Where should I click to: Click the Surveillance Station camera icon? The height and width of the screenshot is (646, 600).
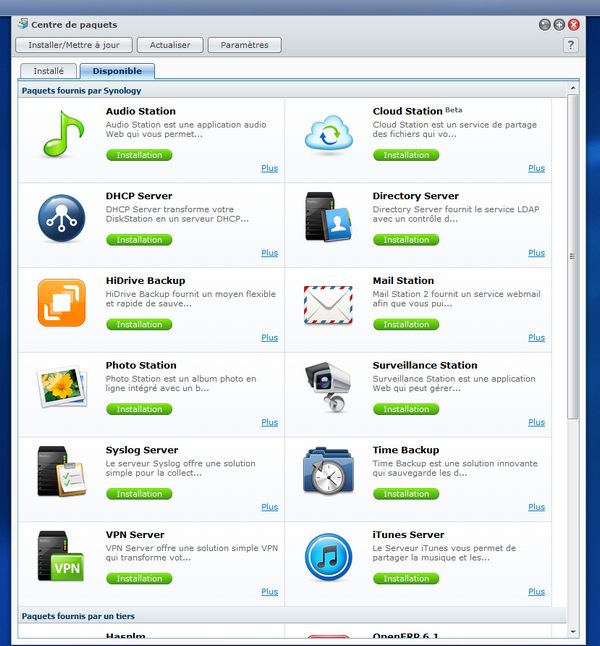(x=328, y=387)
